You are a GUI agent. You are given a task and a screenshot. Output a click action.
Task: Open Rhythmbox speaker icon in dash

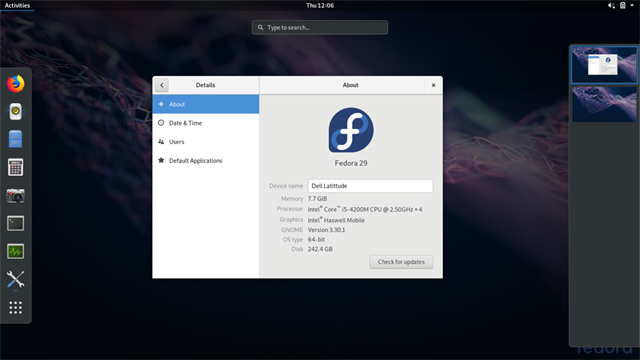(x=16, y=111)
